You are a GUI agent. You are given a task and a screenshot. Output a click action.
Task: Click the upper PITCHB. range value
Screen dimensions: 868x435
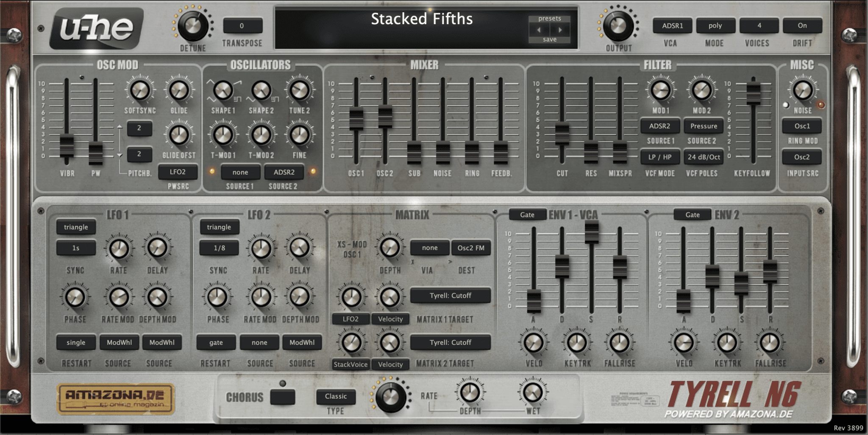[x=139, y=128]
